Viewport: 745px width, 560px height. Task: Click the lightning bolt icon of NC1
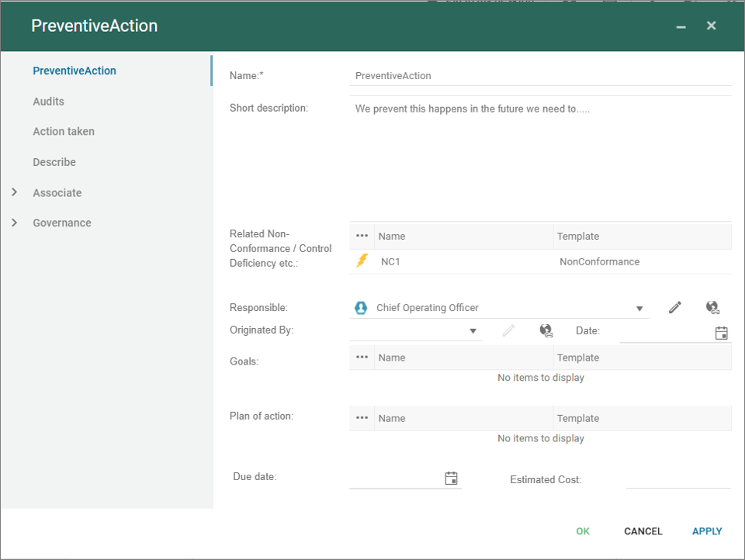pos(362,261)
